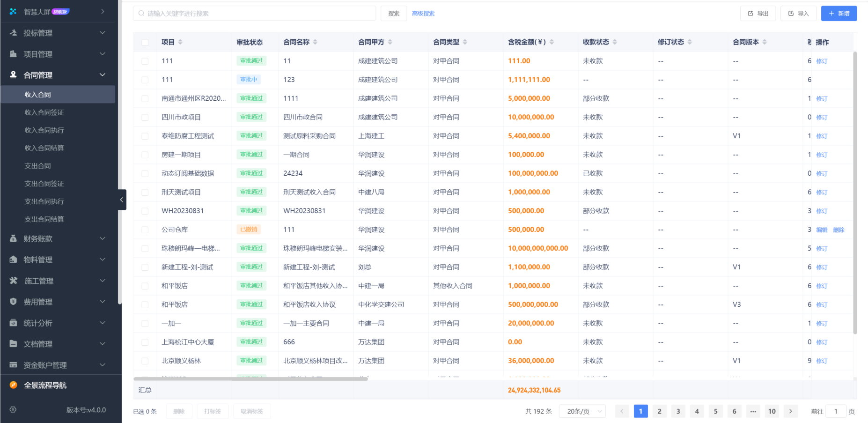Image resolution: width=868 pixels, height=423 pixels.
Task: Open 高级搜索 advanced search link
Action: click(x=423, y=13)
